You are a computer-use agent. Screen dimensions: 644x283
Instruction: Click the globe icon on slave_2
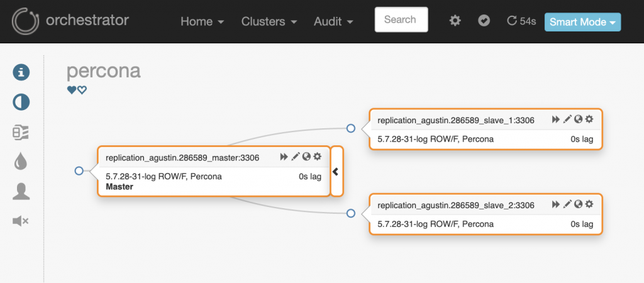578,204
